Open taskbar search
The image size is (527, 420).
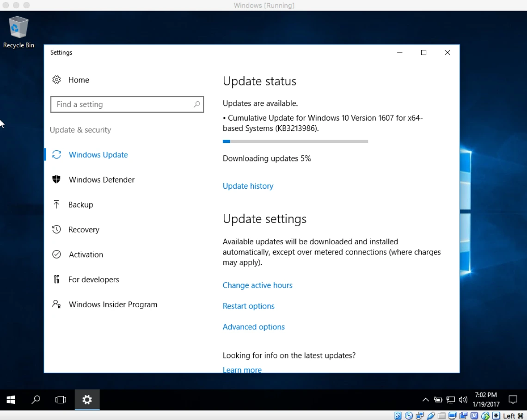tap(36, 400)
